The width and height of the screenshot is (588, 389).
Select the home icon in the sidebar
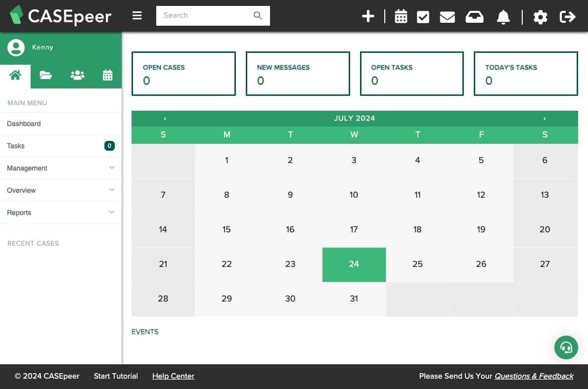click(15, 75)
